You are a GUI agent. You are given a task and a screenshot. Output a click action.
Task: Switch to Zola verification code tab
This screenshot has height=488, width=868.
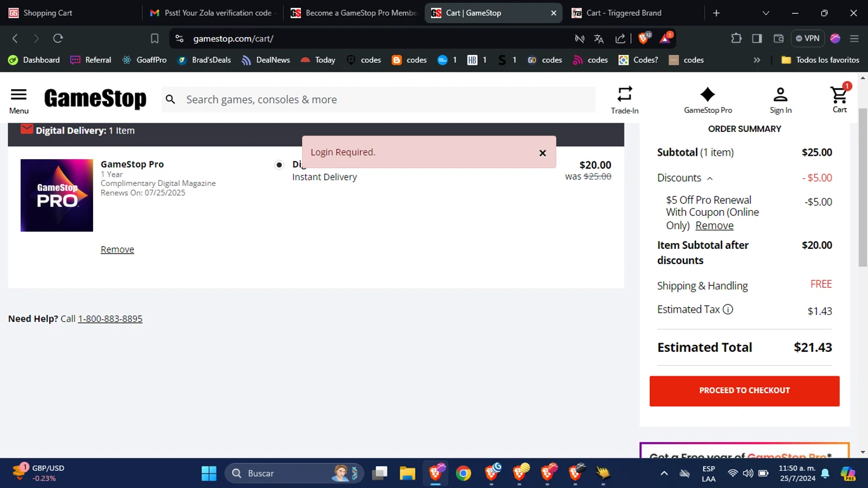click(213, 13)
